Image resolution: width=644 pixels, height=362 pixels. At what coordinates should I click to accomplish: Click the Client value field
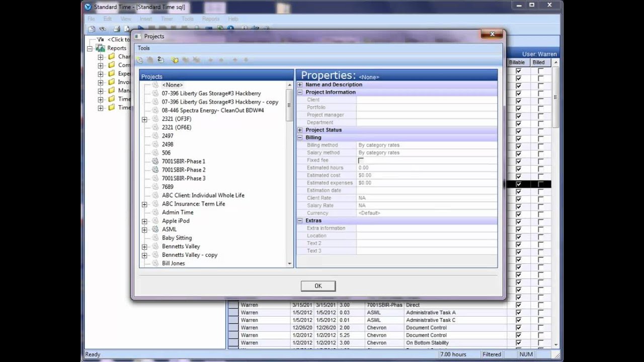(427, 100)
